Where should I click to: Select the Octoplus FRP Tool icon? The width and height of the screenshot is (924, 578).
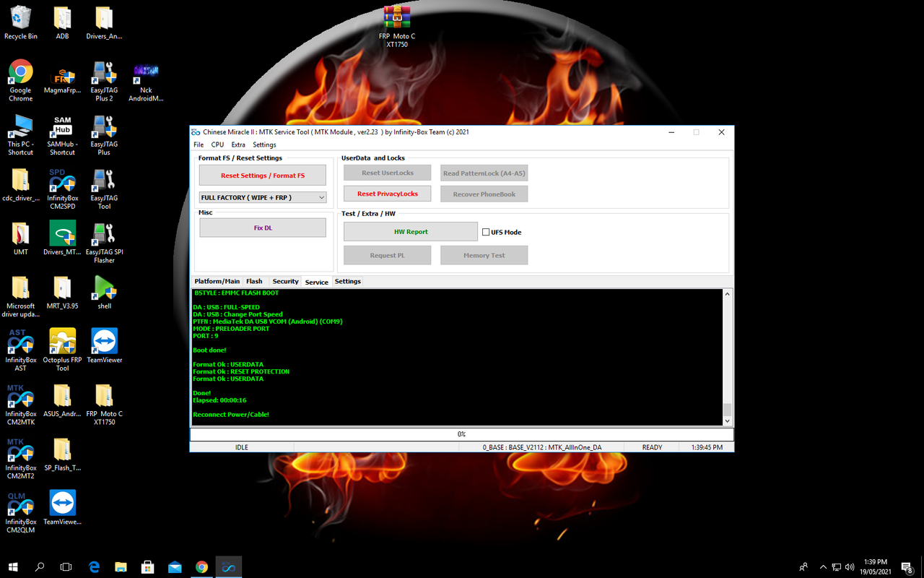63,350
